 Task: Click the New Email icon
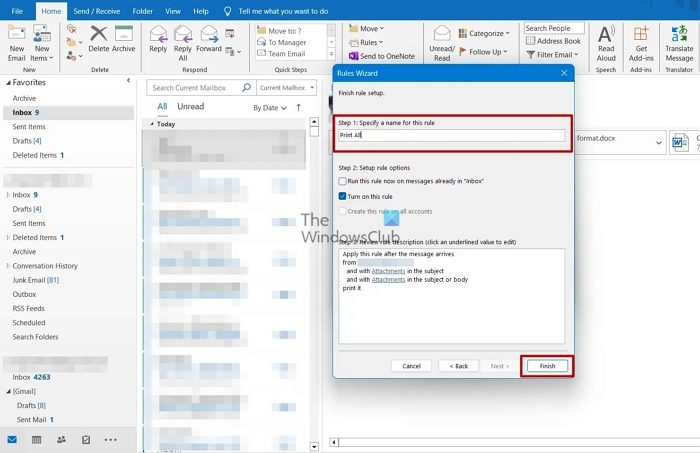17,44
